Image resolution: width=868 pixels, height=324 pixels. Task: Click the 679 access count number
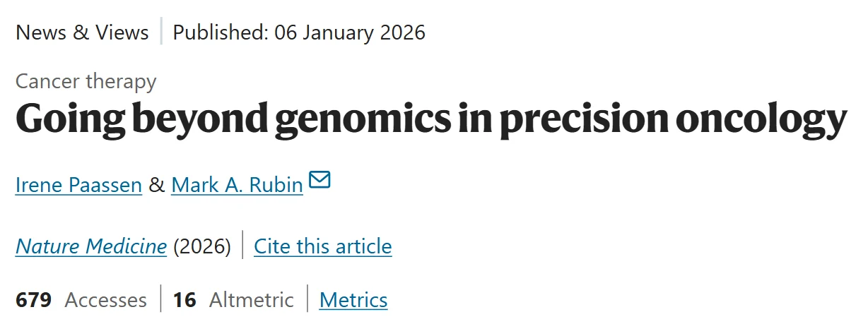(33, 300)
